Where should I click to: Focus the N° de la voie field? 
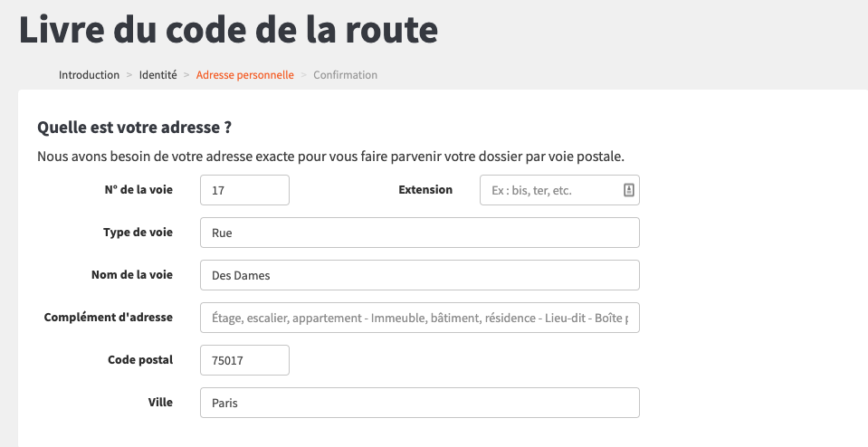pos(244,190)
